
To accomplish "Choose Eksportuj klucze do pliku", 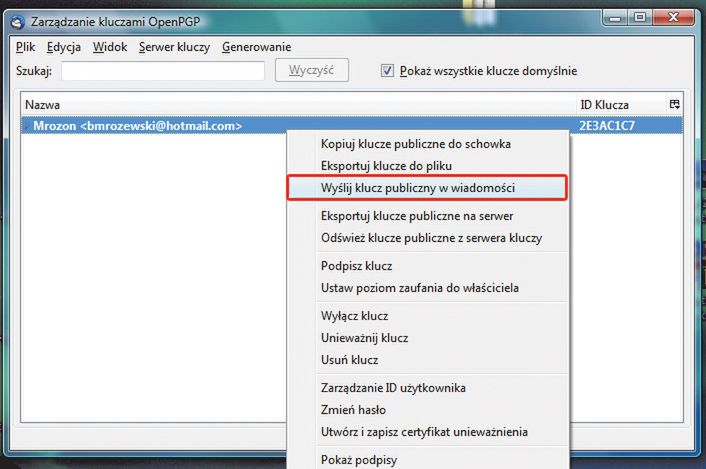I will tap(427, 166).
